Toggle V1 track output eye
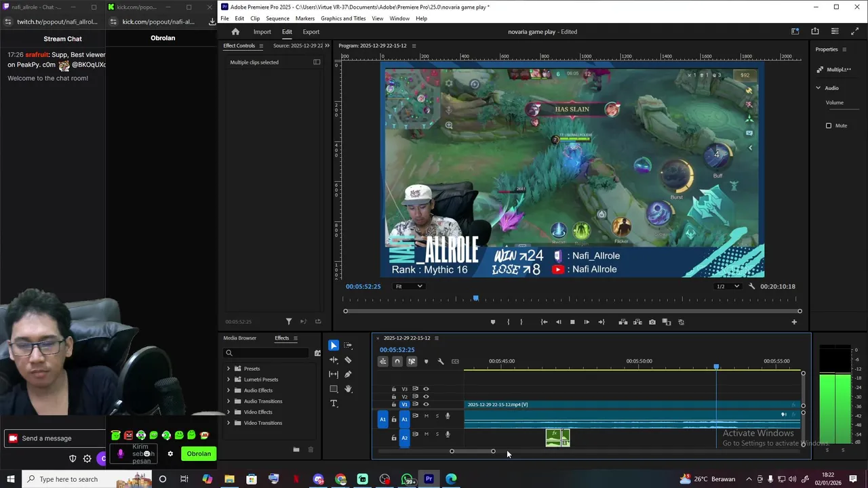The height and width of the screenshot is (488, 868). 426,405
